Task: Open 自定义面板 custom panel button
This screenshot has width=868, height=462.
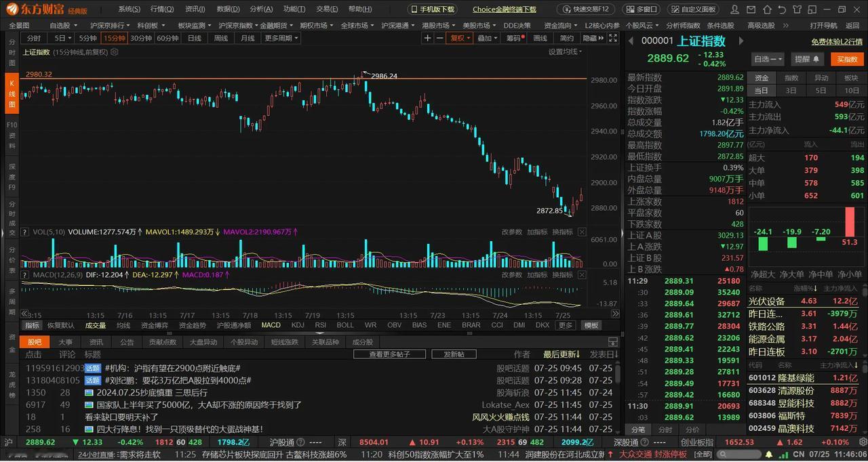Action: pos(692,9)
